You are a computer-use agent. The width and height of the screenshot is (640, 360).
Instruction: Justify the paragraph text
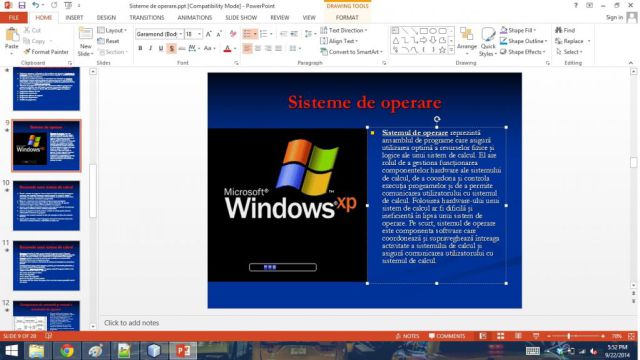pyautogui.click(x=278, y=48)
